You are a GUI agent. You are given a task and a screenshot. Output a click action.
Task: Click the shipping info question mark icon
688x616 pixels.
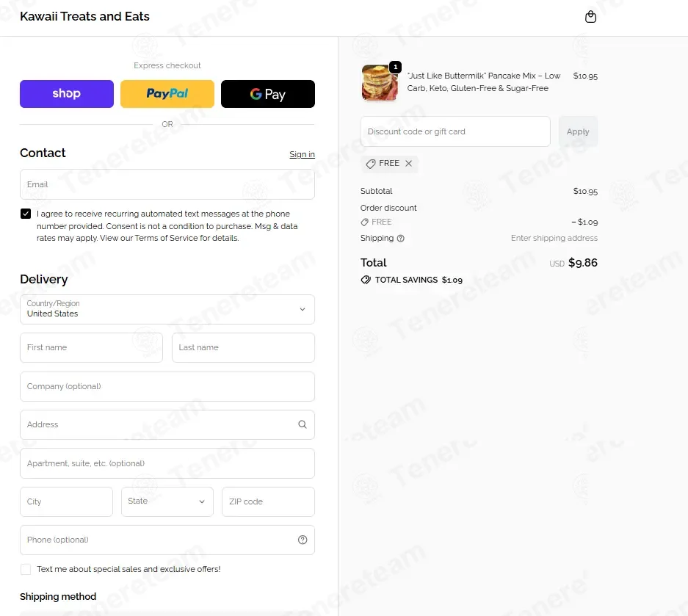[x=401, y=238]
